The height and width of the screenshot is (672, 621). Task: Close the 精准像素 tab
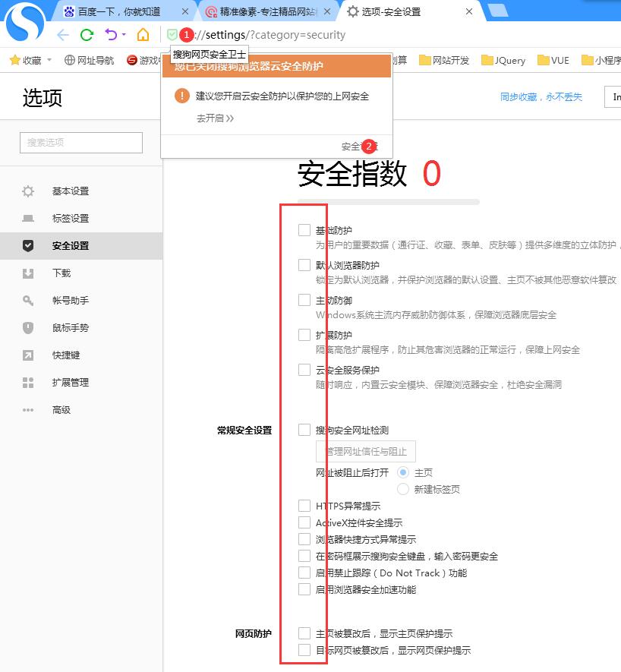click(x=327, y=11)
